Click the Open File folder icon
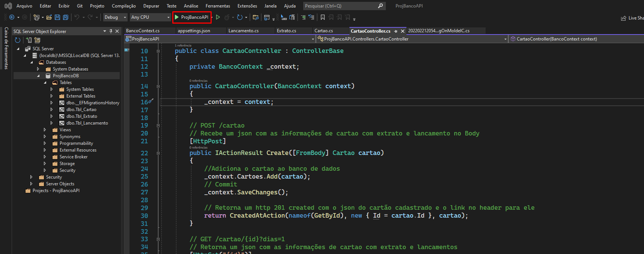The width and height of the screenshot is (644, 254). (x=50, y=17)
